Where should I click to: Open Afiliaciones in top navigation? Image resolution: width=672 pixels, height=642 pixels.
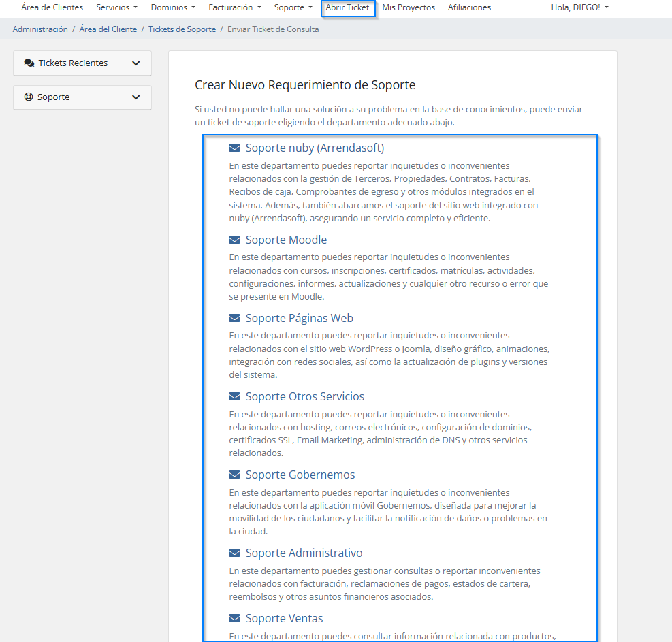[x=469, y=7]
